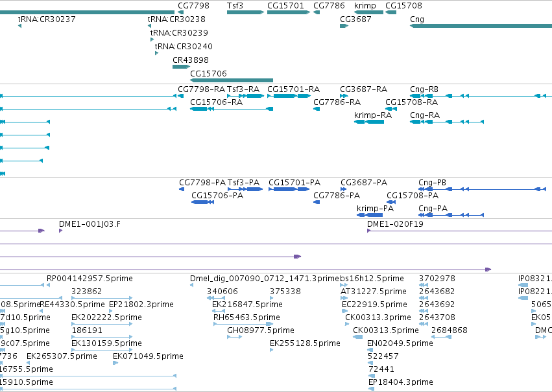Click EST EP21802.3prime
Image resolution: width=552 pixels, height=392 pixels.
(141, 305)
